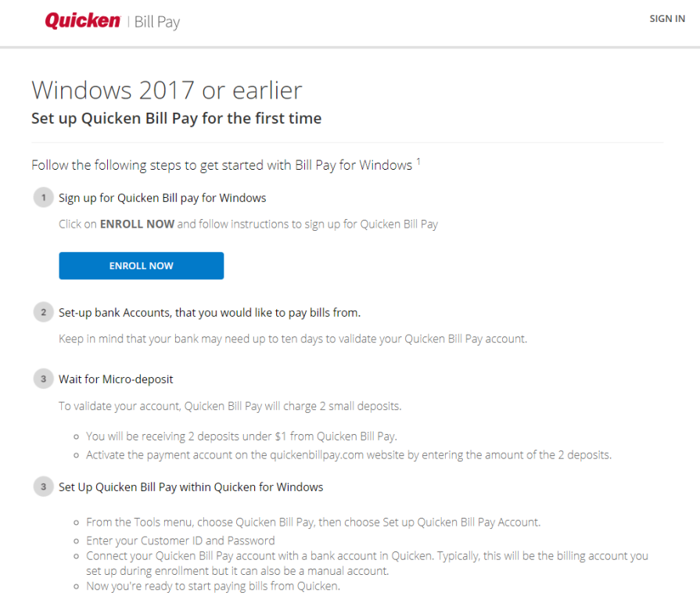700x614 pixels.
Task: Open footnote 1 superscript after Bill Pay for Windows
Action: point(418,162)
